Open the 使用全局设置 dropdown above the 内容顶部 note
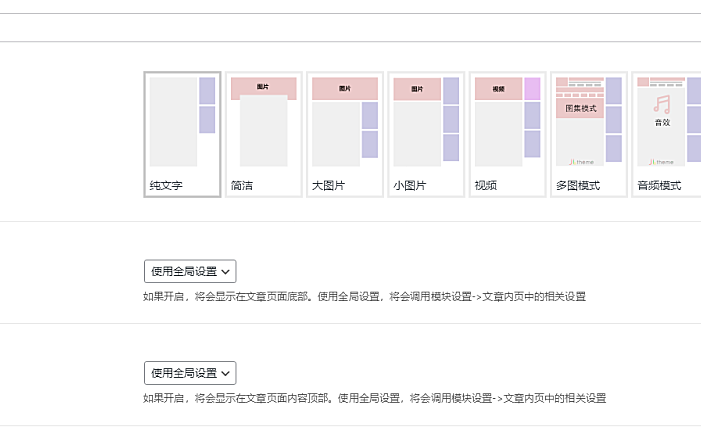This screenshot has width=701, height=434. point(190,373)
